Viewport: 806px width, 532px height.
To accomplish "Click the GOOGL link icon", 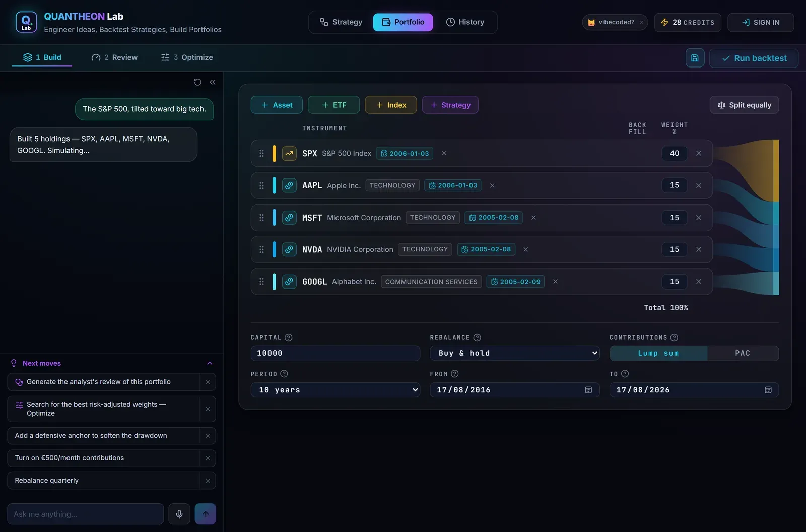I will pos(289,282).
